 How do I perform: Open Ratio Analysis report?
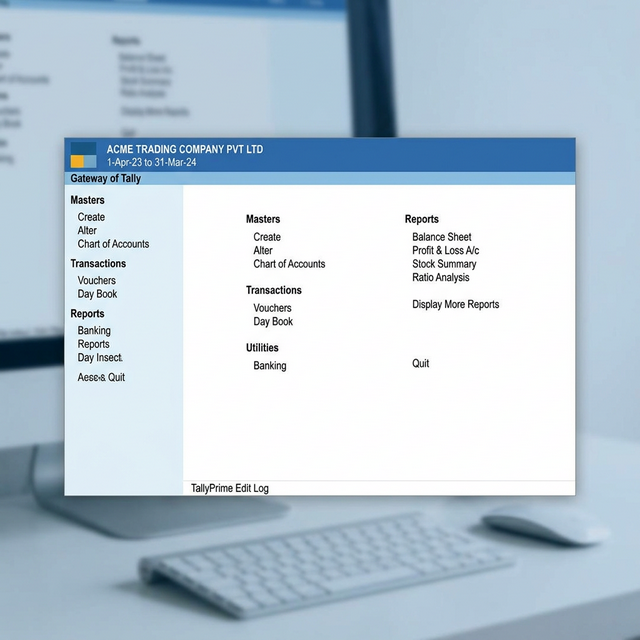point(441,278)
